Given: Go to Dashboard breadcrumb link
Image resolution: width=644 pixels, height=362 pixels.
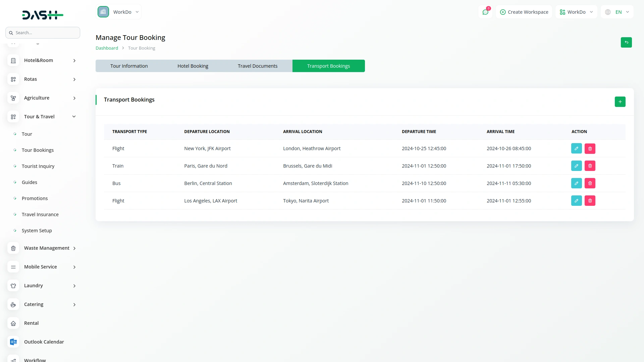Looking at the screenshot, I should 107,48.
